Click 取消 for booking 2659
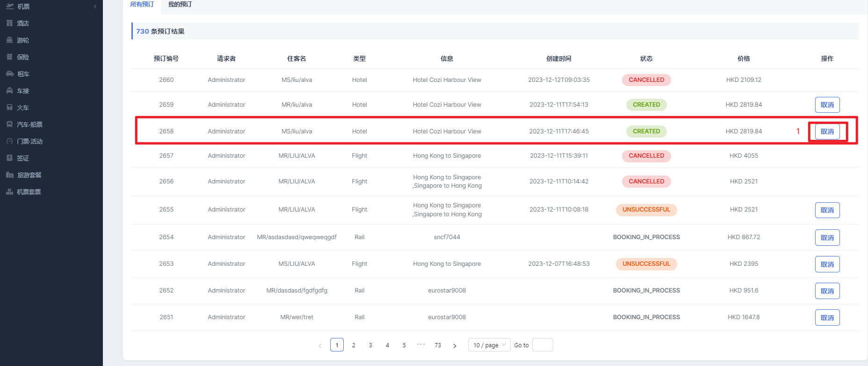868x366 pixels. click(x=827, y=105)
